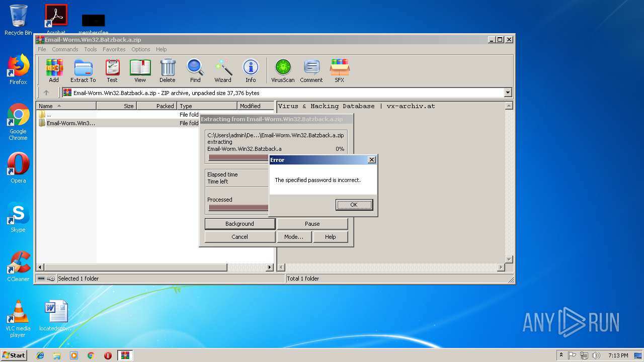
Task: Click the Pause button
Action: [312, 224]
